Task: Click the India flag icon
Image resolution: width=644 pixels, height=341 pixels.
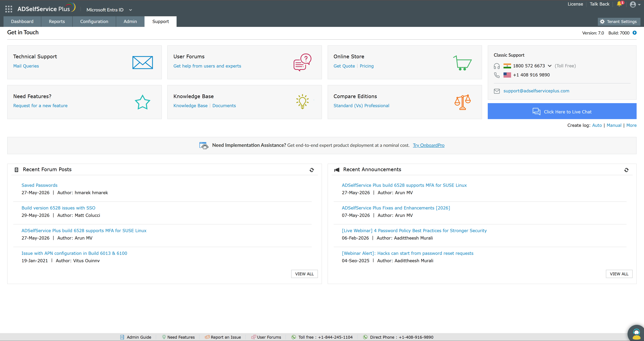Action: tap(507, 66)
